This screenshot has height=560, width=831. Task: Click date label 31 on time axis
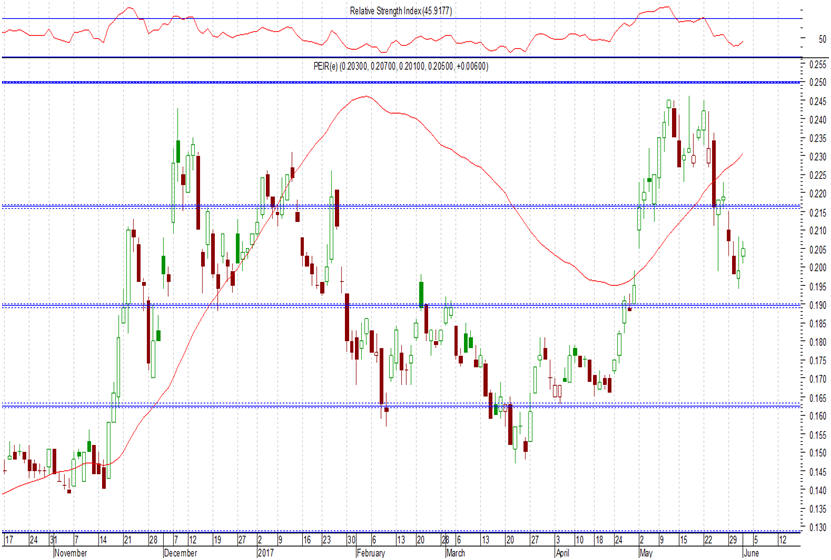(54, 540)
